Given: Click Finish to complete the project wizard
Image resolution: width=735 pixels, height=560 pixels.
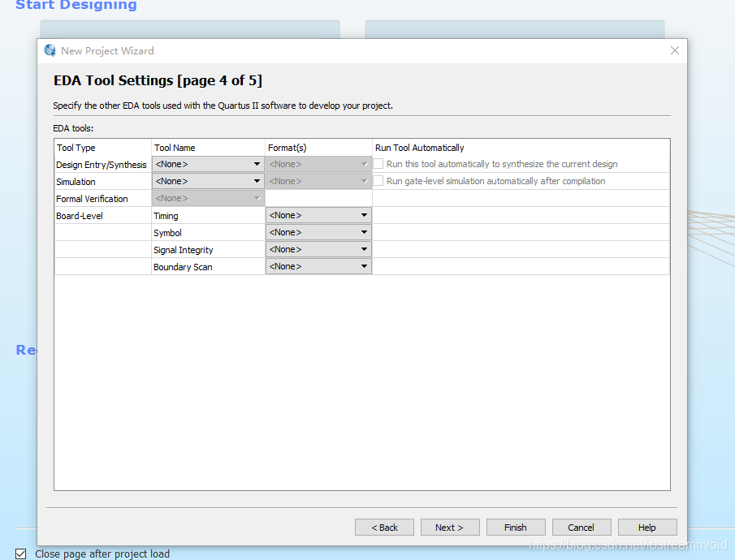Looking at the screenshot, I should (x=516, y=528).
